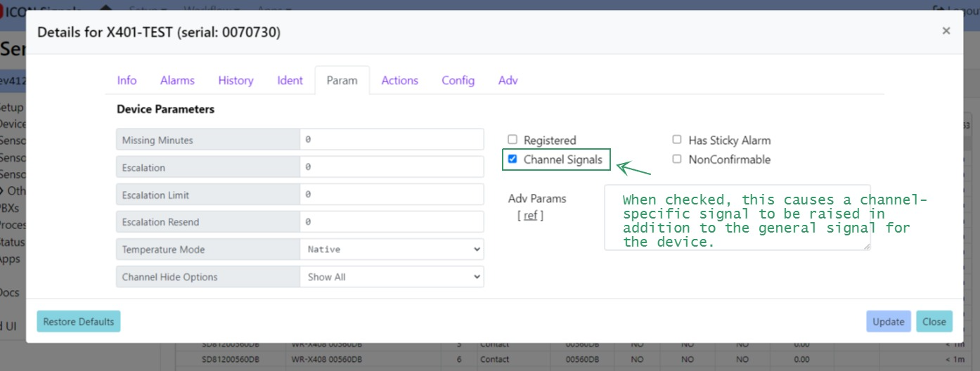Viewport: 980px width, 371px height.
Task: Select the Ident tab
Action: 290,80
